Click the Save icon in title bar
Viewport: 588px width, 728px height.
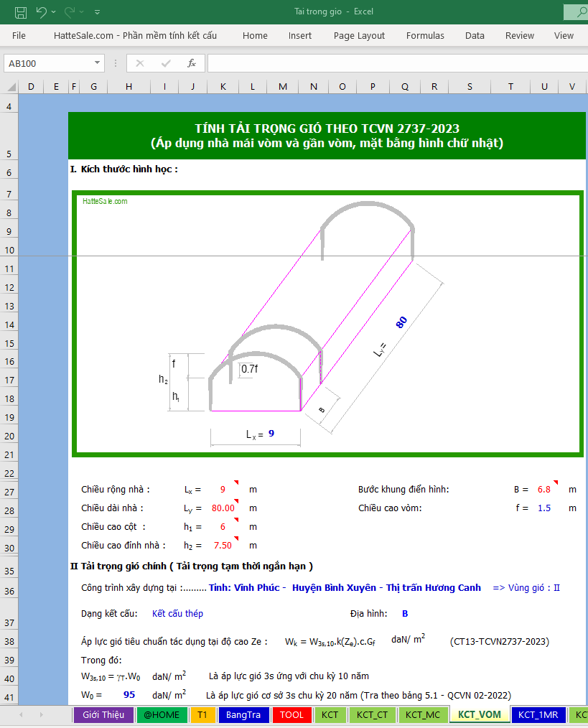(x=20, y=12)
